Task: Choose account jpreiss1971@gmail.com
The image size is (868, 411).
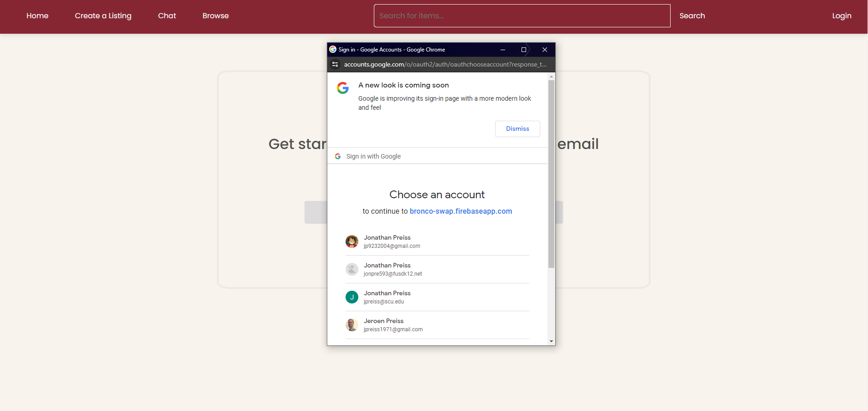Action: 437,325
